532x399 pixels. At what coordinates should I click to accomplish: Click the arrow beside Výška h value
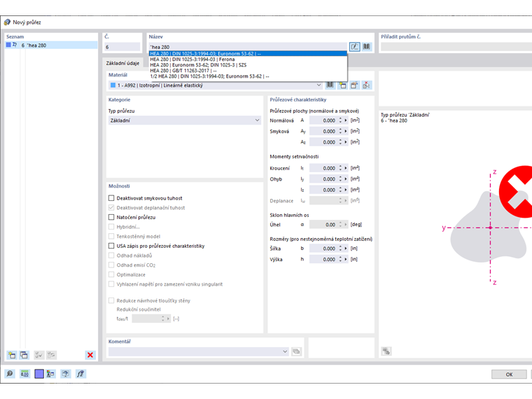coord(346,259)
